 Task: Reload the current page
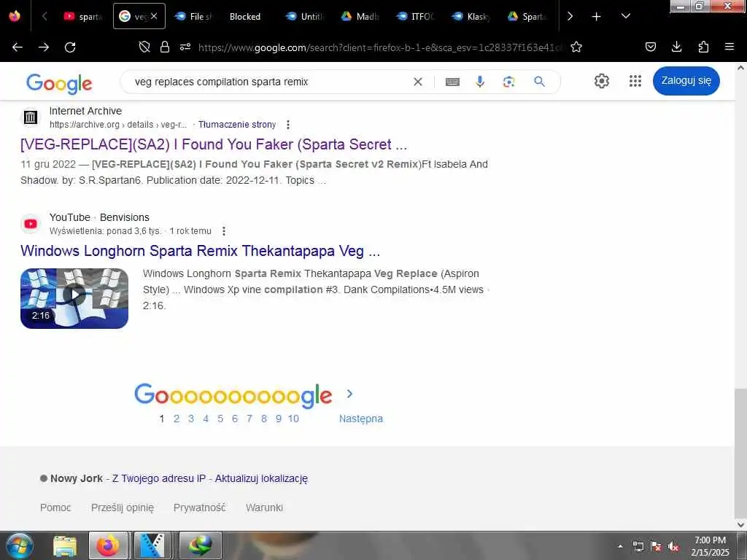click(x=70, y=47)
